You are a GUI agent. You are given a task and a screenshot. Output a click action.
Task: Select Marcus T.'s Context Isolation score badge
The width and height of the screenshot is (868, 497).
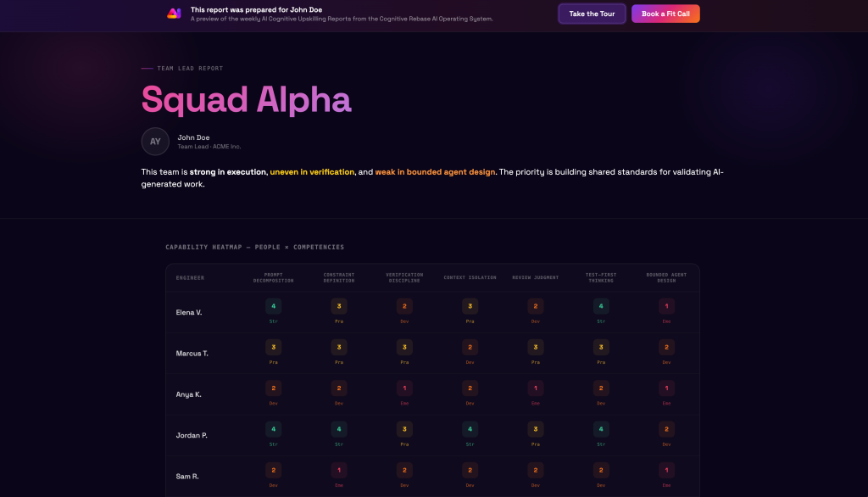(x=470, y=347)
